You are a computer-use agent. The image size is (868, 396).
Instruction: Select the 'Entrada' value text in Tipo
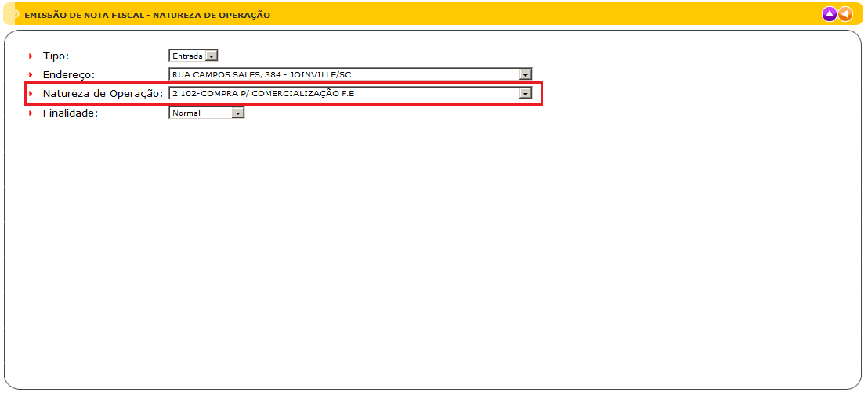[x=187, y=56]
